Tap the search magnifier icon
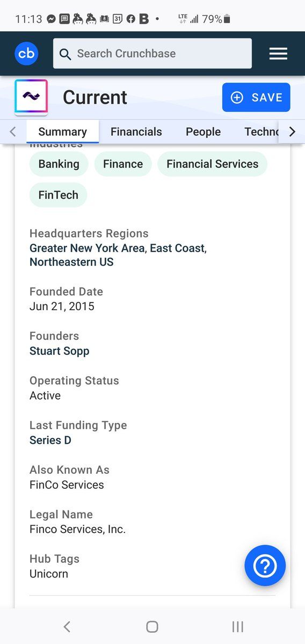The height and width of the screenshot is (644, 305). [x=66, y=54]
